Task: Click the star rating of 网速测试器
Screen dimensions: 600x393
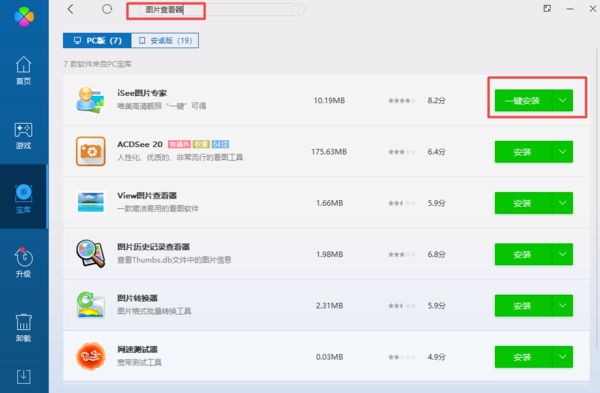Action: (402, 357)
